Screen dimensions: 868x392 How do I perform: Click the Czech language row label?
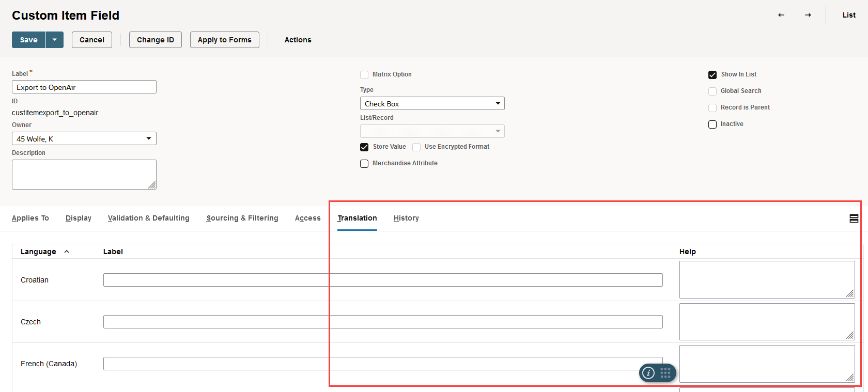(30, 322)
